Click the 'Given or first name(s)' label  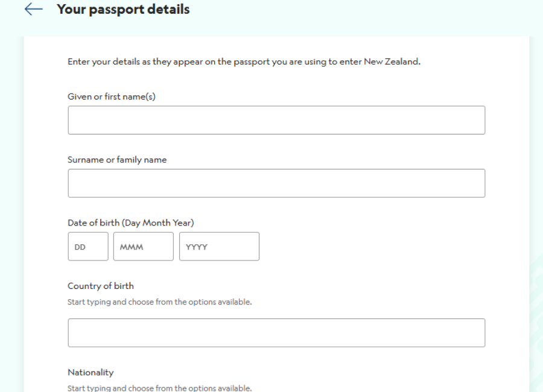pyautogui.click(x=112, y=96)
